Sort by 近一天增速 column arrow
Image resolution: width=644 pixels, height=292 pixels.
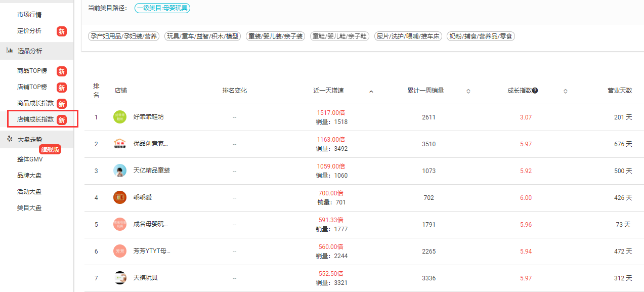(x=371, y=92)
